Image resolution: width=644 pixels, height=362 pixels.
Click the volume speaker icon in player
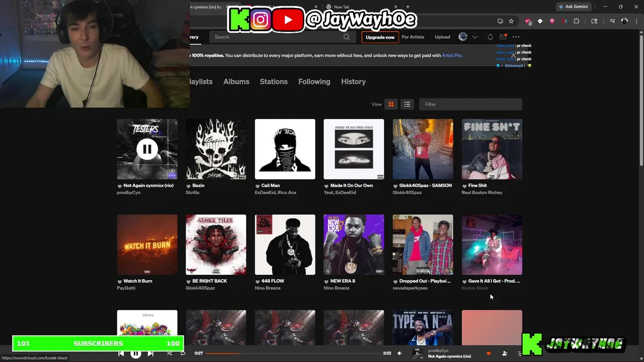click(399, 353)
